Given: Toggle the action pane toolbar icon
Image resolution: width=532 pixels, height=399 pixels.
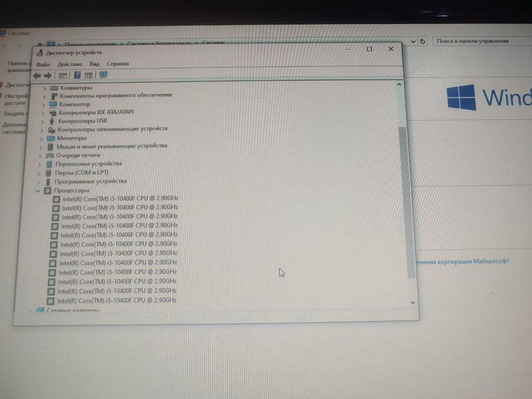Looking at the screenshot, I should pyautogui.click(x=88, y=75).
